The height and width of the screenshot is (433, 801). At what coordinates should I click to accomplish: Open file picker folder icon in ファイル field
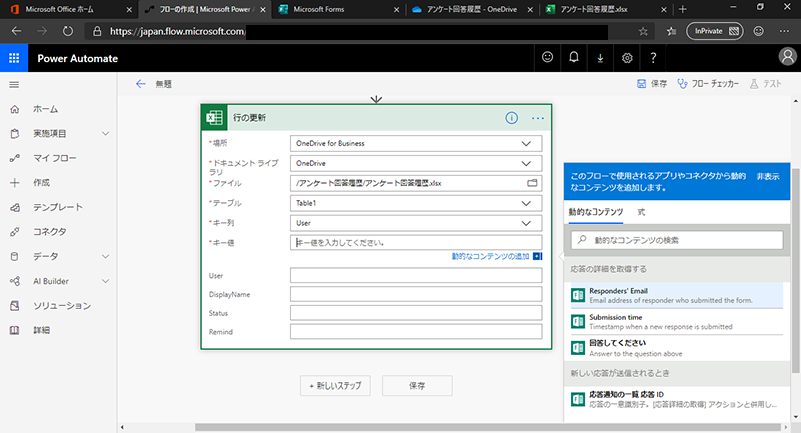[x=532, y=183]
